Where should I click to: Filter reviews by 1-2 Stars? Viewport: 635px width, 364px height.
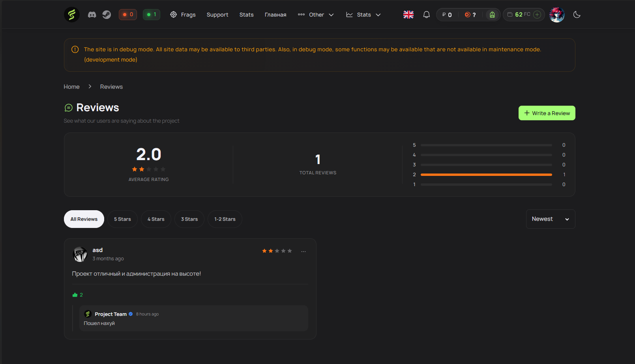[225, 219]
